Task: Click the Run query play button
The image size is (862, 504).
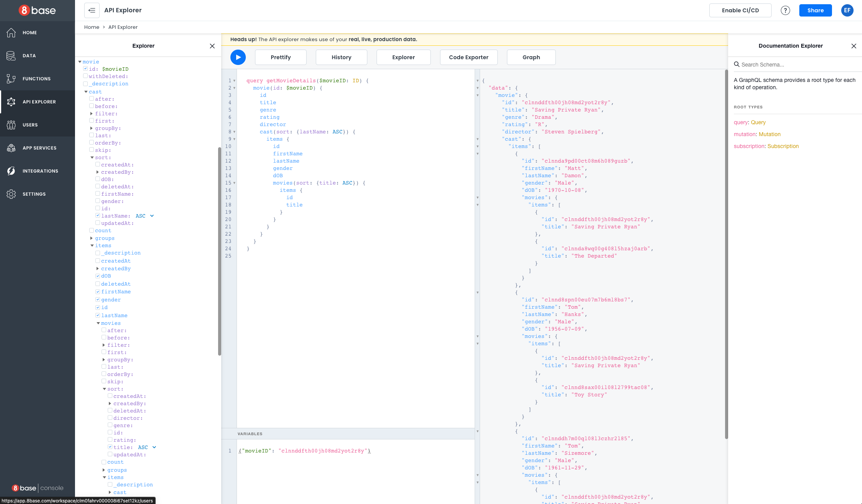Action: (238, 57)
